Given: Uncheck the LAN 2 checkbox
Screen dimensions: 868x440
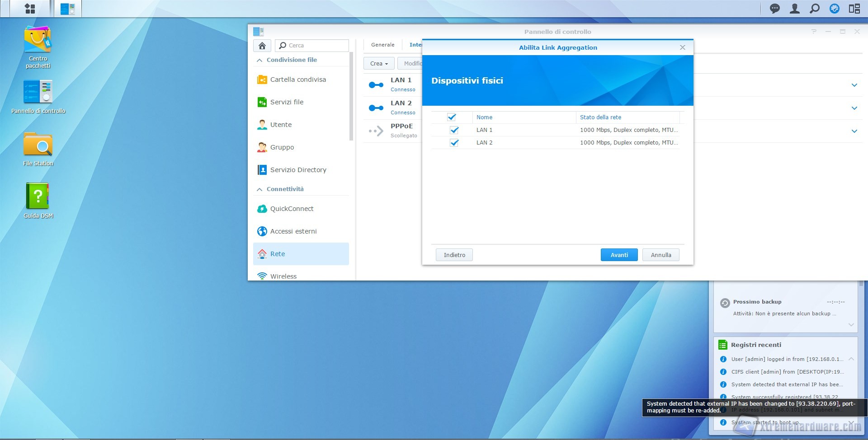Looking at the screenshot, I should (454, 143).
